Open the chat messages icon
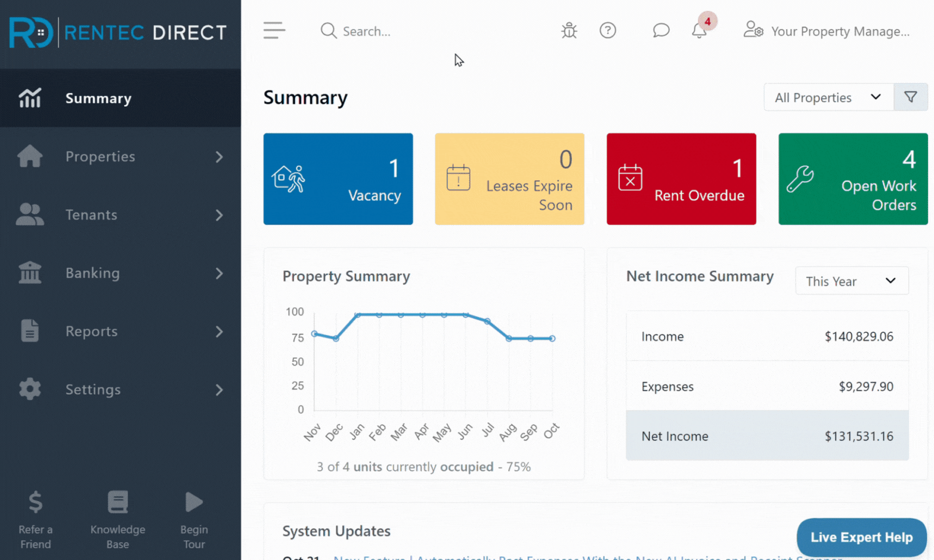 (661, 30)
